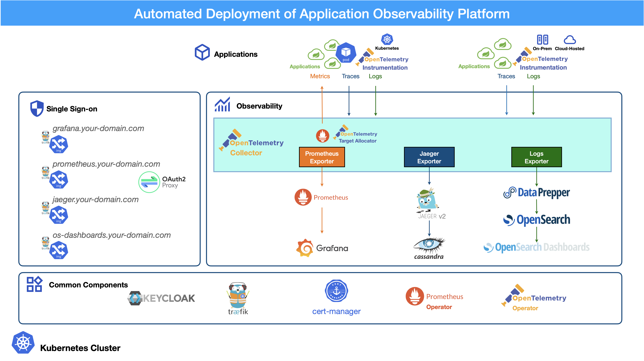Click the blue Jaeger Exporter box
The width and height of the screenshot is (644, 361).
pyautogui.click(x=429, y=157)
